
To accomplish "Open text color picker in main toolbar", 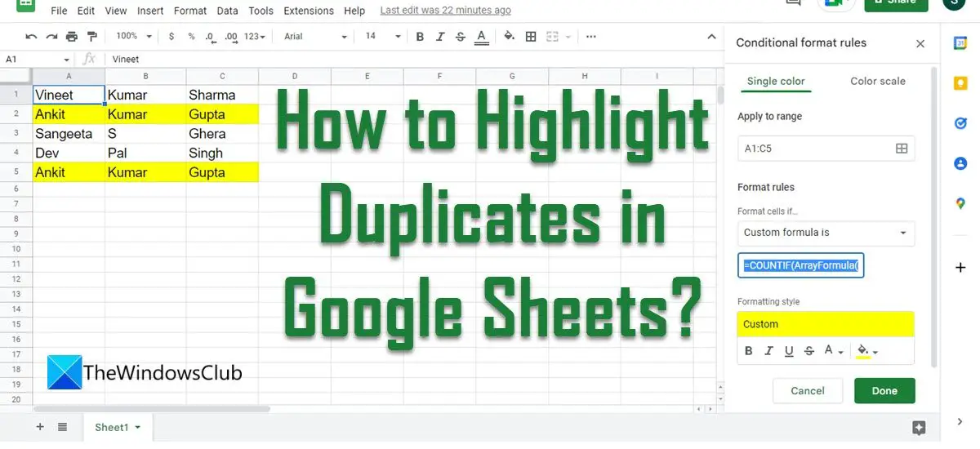I will click(x=481, y=37).
